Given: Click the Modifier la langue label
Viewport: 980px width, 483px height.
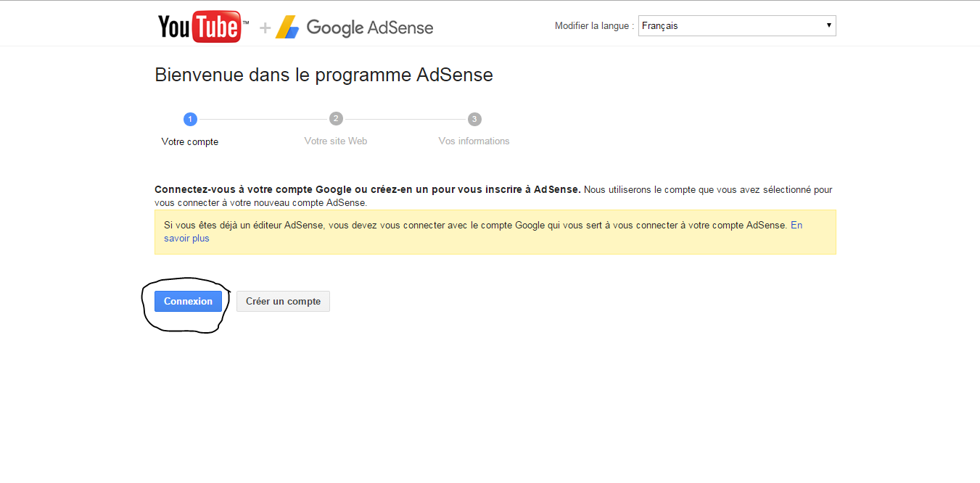Looking at the screenshot, I should click(594, 26).
